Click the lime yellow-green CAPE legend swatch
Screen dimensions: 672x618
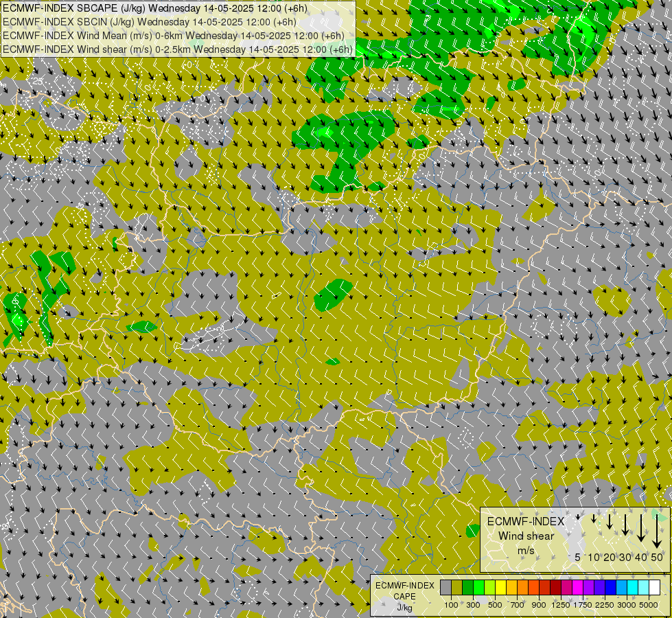click(x=490, y=587)
